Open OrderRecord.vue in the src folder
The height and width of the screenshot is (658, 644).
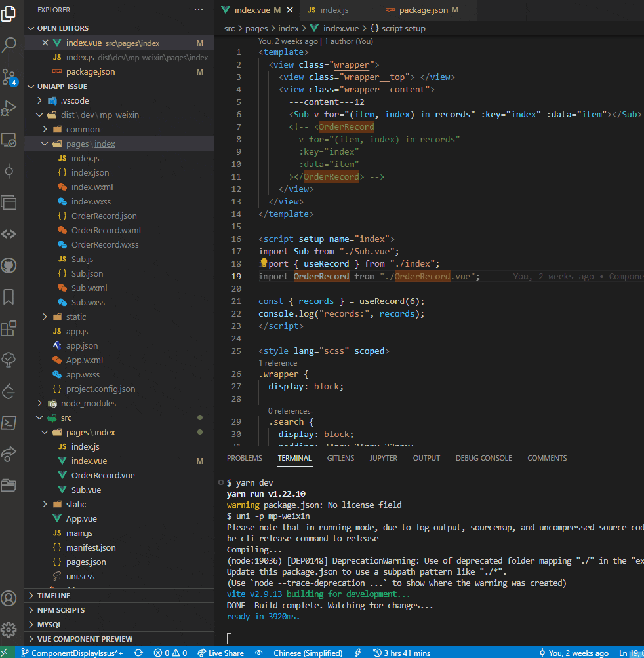(x=103, y=475)
